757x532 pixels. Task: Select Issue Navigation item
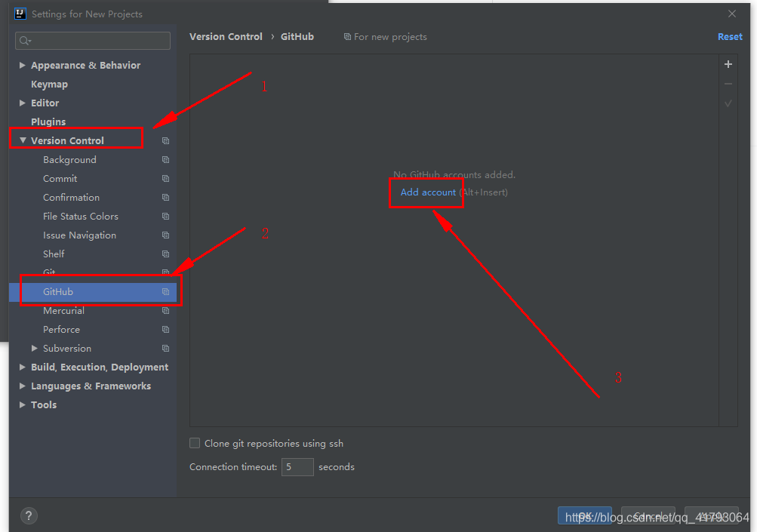[x=80, y=235]
